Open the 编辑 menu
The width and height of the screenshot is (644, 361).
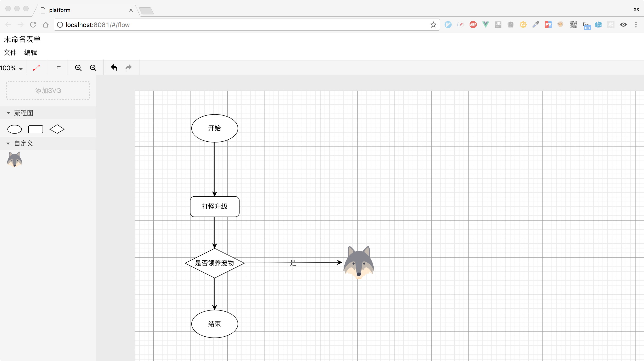pyautogui.click(x=30, y=53)
